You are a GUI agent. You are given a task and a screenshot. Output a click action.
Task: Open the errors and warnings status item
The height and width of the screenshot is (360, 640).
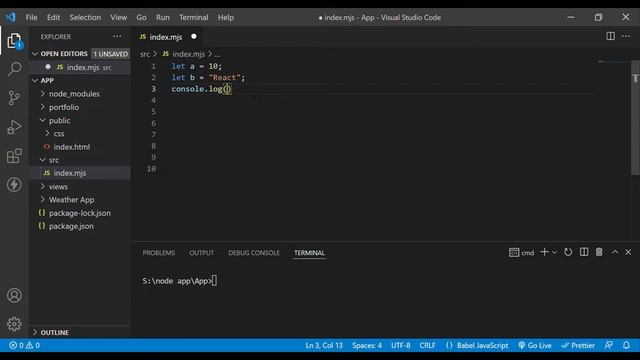click(24, 345)
